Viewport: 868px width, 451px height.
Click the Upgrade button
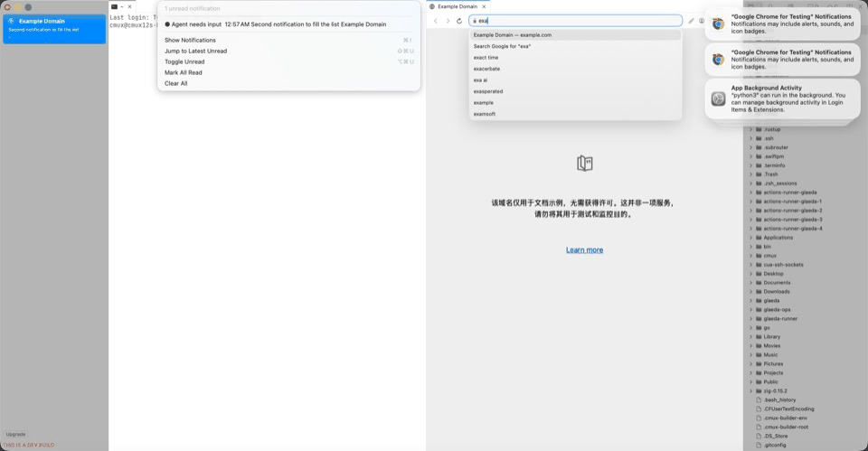(x=15, y=435)
